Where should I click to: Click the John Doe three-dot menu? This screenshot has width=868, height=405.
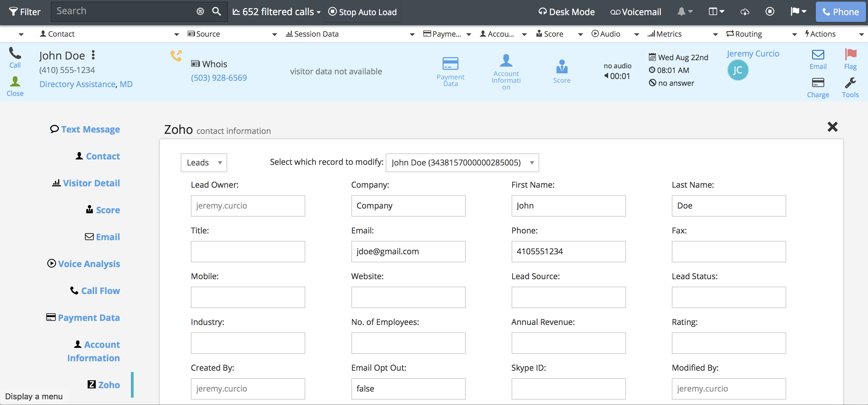pyautogui.click(x=93, y=55)
